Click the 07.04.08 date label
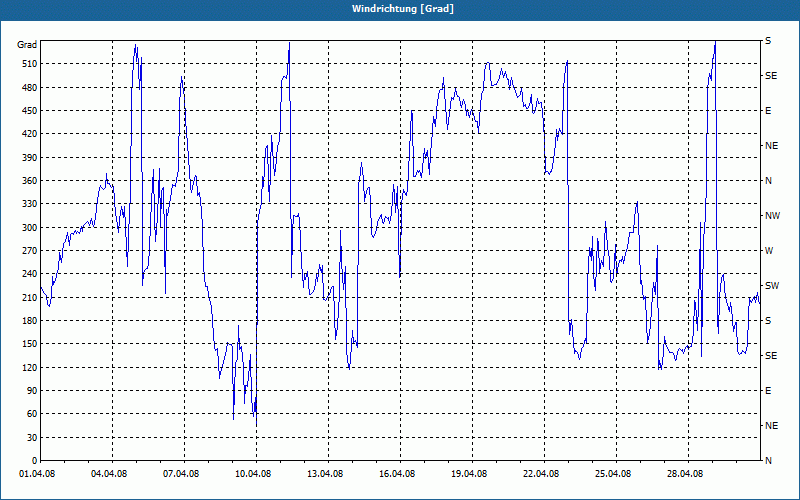 pos(181,474)
